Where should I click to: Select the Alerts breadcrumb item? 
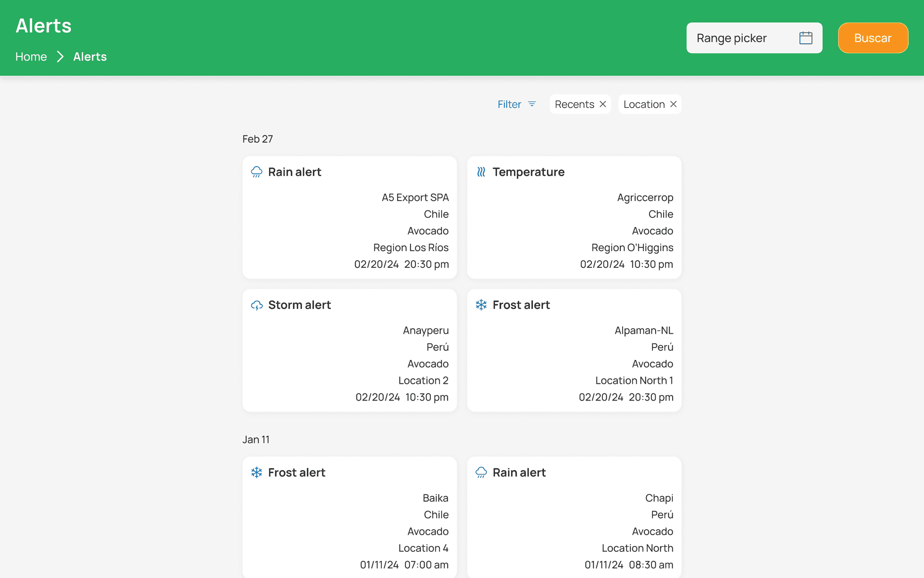90,57
